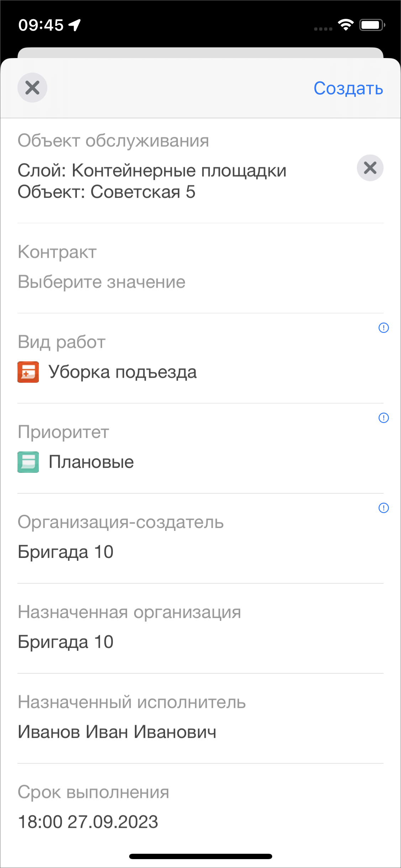The width and height of the screenshot is (401, 868).
Task: Tap the Слой: Контейнерные площадки line
Action: tap(152, 171)
